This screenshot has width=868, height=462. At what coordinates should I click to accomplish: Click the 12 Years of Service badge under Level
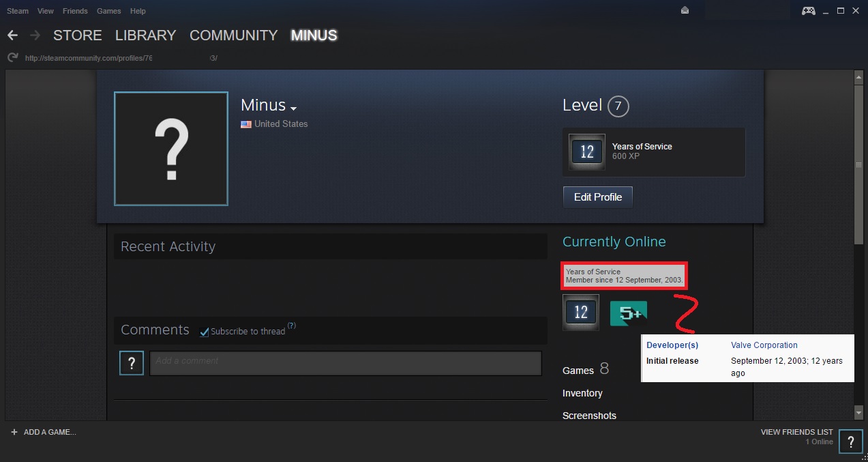587,152
